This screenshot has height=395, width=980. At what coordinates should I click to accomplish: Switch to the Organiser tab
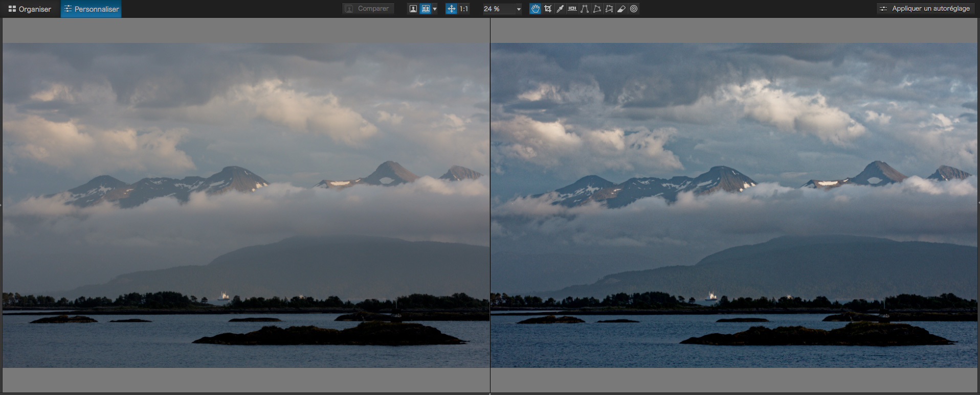[x=30, y=9]
